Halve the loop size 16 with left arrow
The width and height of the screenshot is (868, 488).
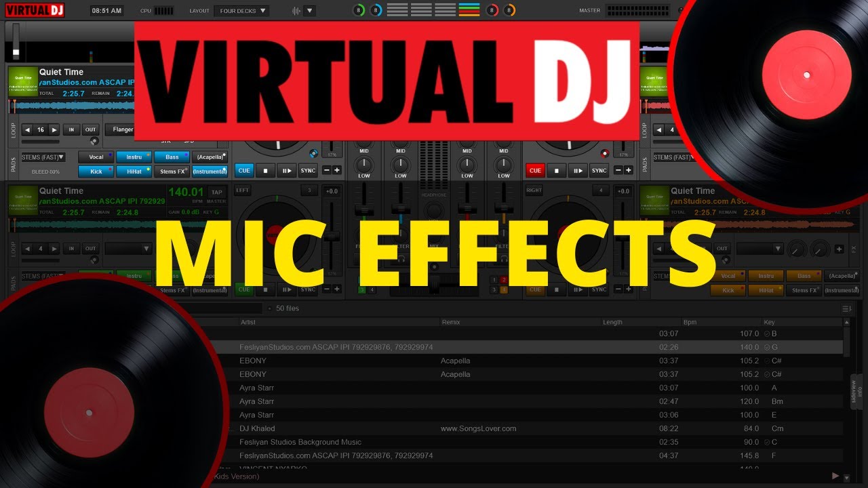pos(27,129)
